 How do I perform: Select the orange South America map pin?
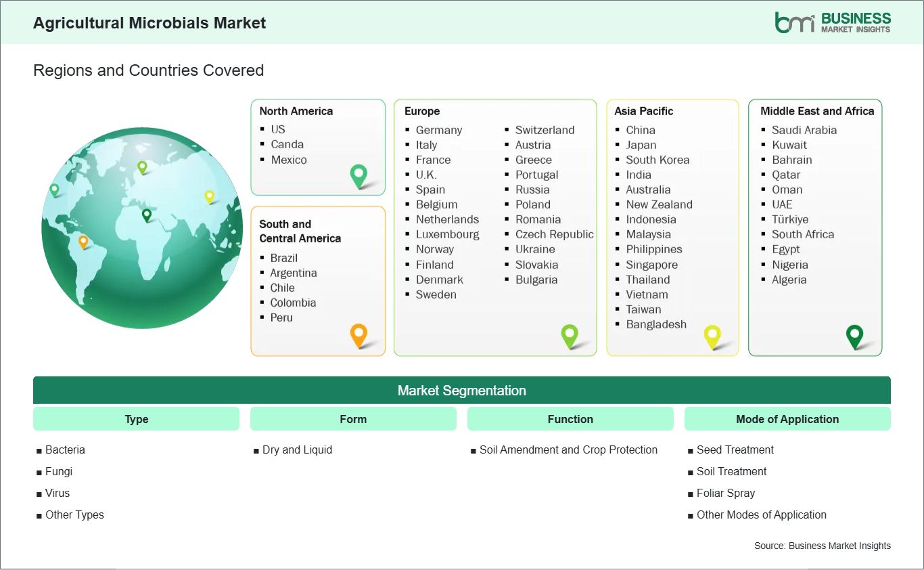(359, 334)
